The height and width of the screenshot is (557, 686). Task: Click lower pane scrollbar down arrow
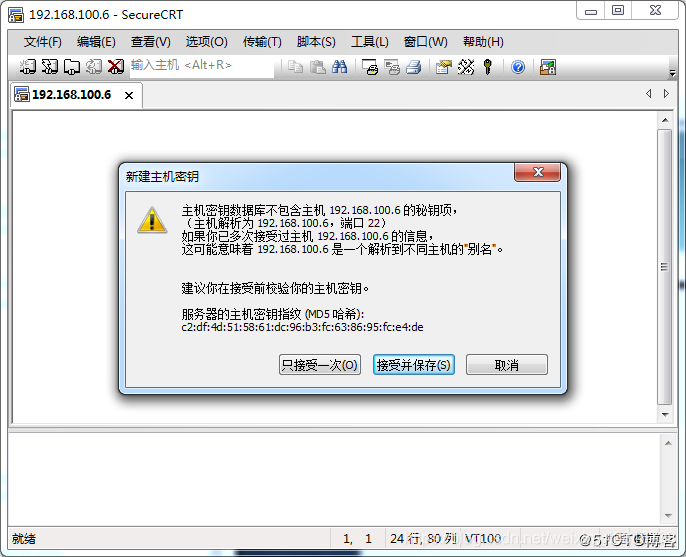click(x=668, y=515)
